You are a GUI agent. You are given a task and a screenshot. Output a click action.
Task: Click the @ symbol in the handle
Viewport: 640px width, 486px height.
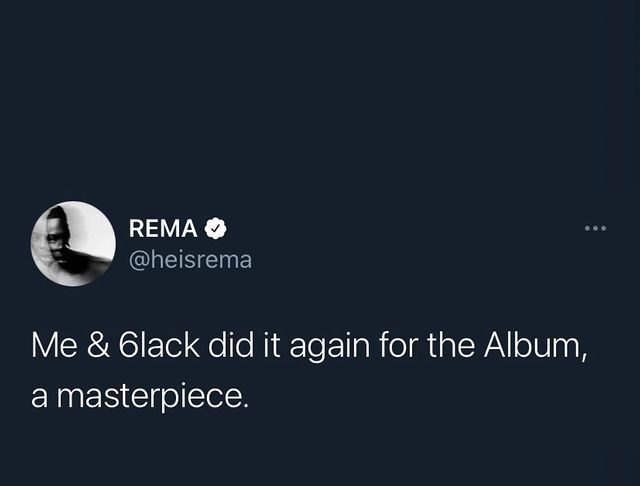pyautogui.click(x=139, y=259)
